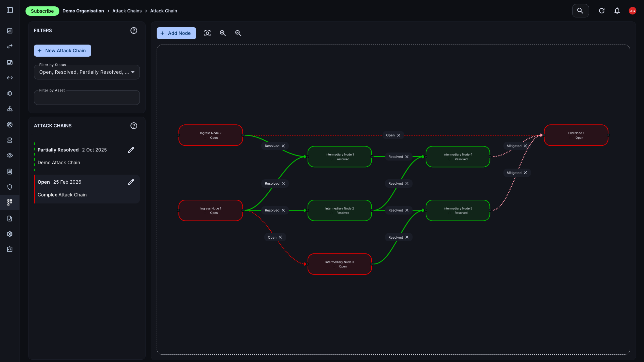Open the Filters help question mark
This screenshot has width=644, height=362.
tap(133, 31)
